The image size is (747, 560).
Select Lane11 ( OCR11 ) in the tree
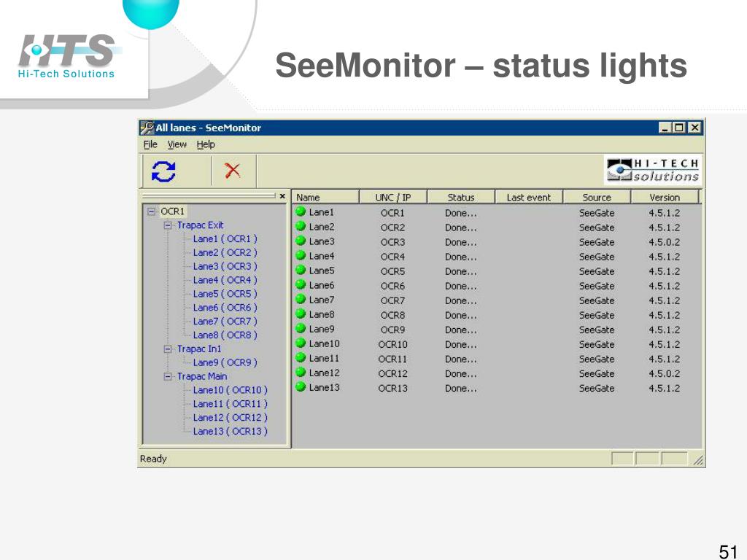pos(230,404)
